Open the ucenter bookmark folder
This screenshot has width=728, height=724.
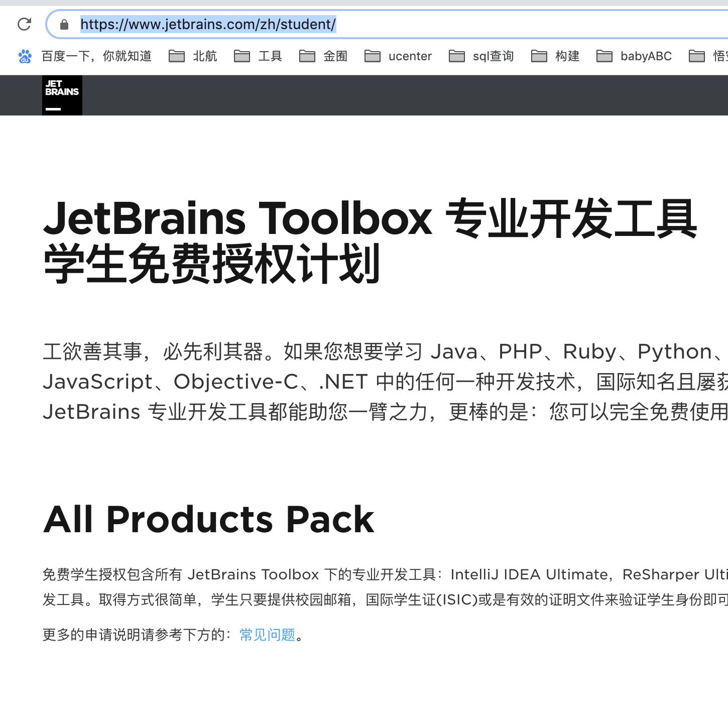pyautogui.click(x=398, y=56)
